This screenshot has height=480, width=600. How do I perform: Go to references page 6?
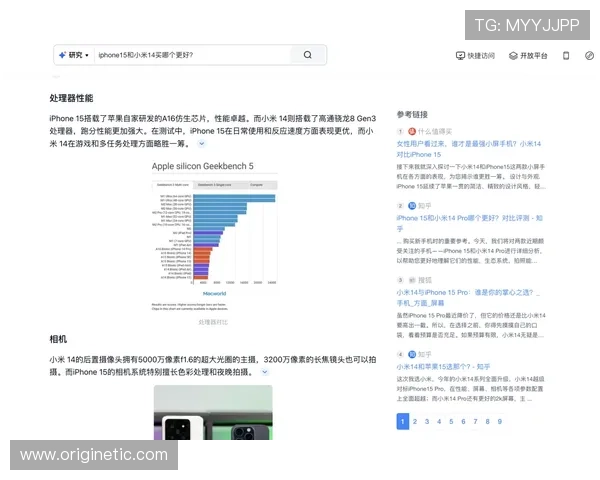click(x=463, y=421)
